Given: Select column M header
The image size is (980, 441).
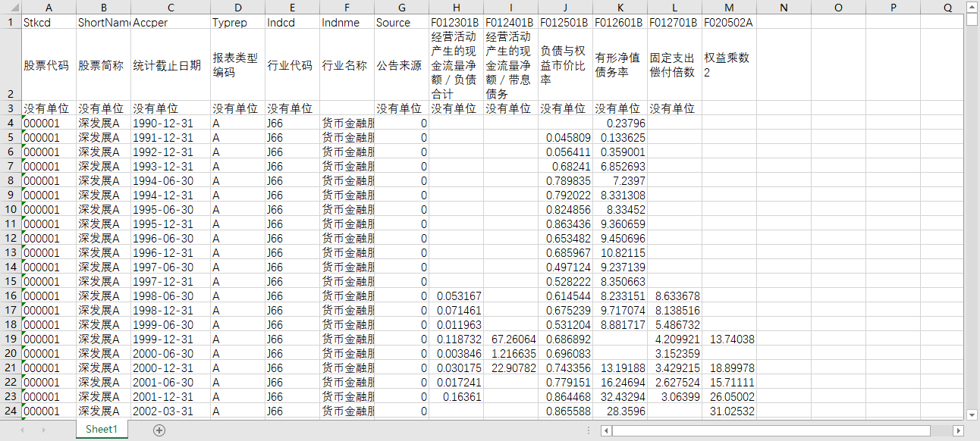Looking at the screenshot, I should (x=729, y=7).
